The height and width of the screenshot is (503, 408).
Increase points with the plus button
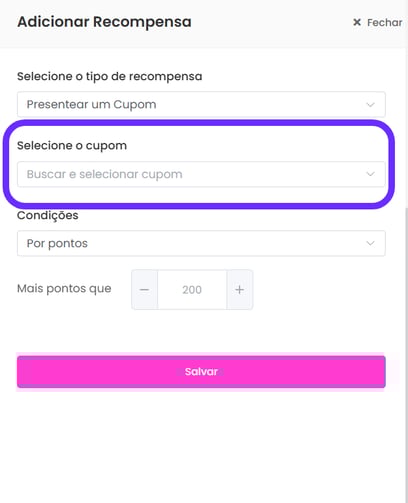(x=240, y=290)
